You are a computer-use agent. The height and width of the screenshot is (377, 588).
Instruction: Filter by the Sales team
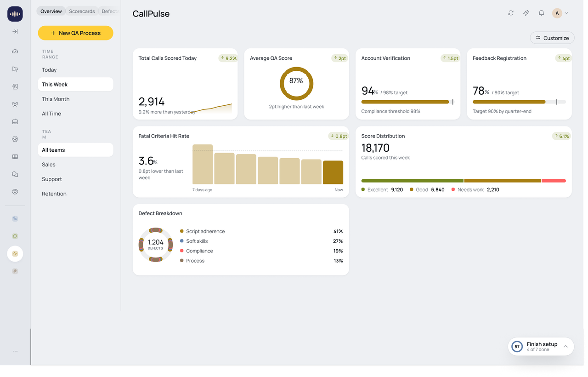coord(76,165)
